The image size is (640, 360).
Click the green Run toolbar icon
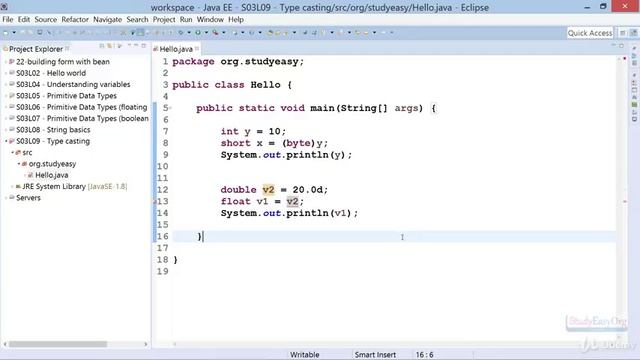(198, 33)
